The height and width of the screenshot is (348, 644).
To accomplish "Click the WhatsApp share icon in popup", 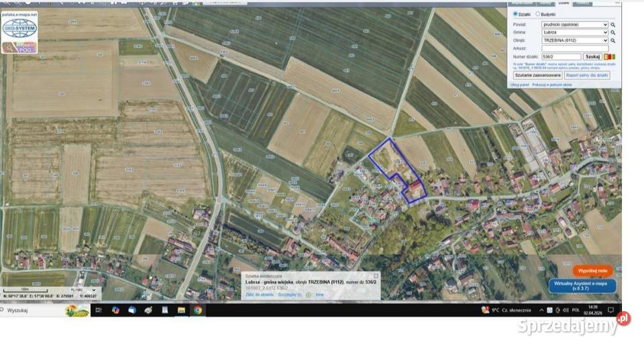I will pyautogui.click(x=309, y=294).
